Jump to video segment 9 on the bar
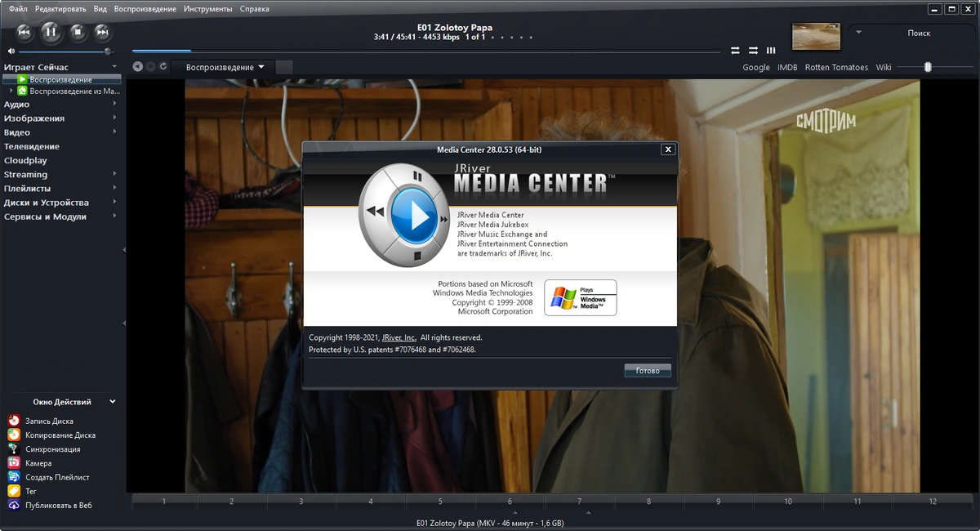Image resolution: width=980 pixels, height=531 pixels. pyautogui.click(x=719, y=501)
